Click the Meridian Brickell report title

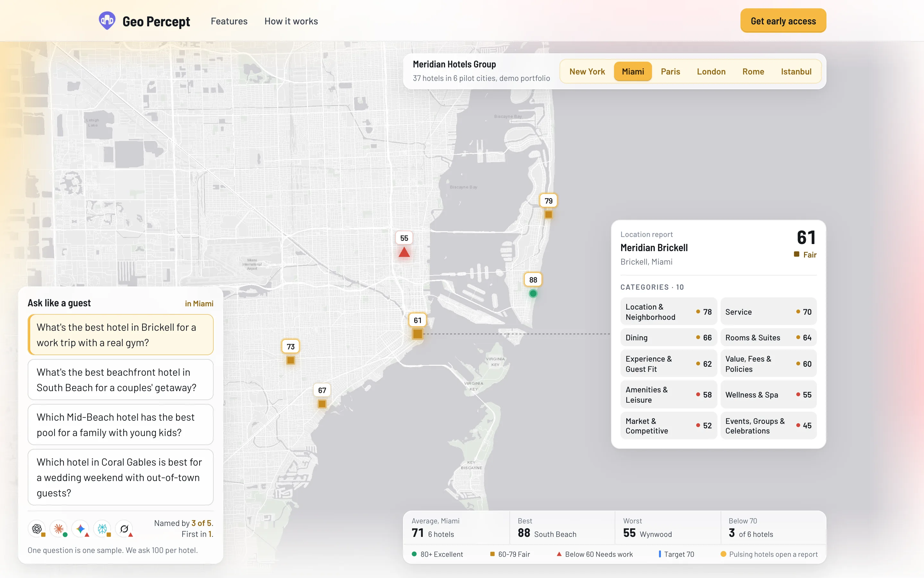(x=654, y=248)
